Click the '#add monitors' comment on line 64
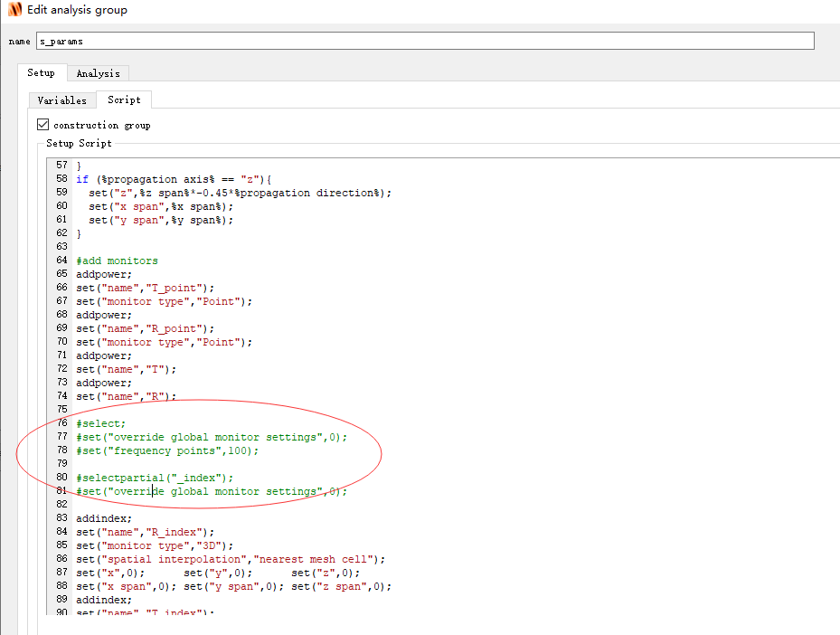Screen dimensions: 840x635 point(117,261)
